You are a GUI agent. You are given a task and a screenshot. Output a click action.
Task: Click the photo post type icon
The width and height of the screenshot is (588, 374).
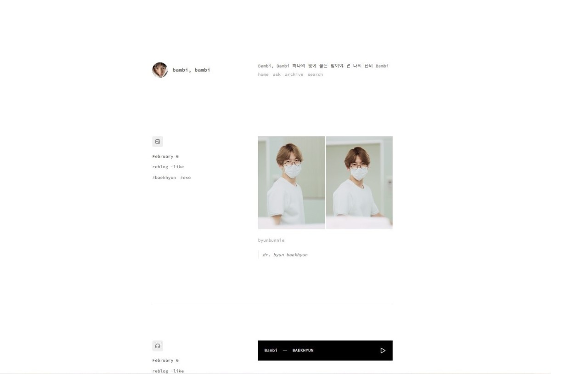[158, 142]
